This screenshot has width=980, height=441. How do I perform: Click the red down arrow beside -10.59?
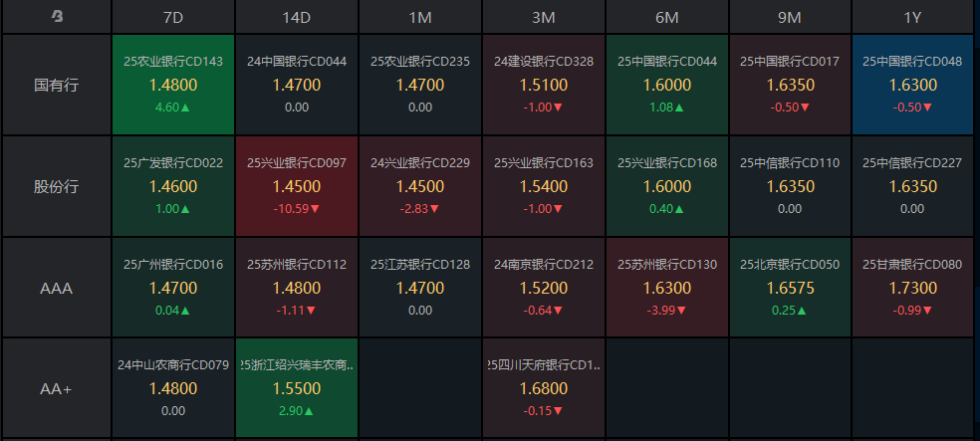318,208
